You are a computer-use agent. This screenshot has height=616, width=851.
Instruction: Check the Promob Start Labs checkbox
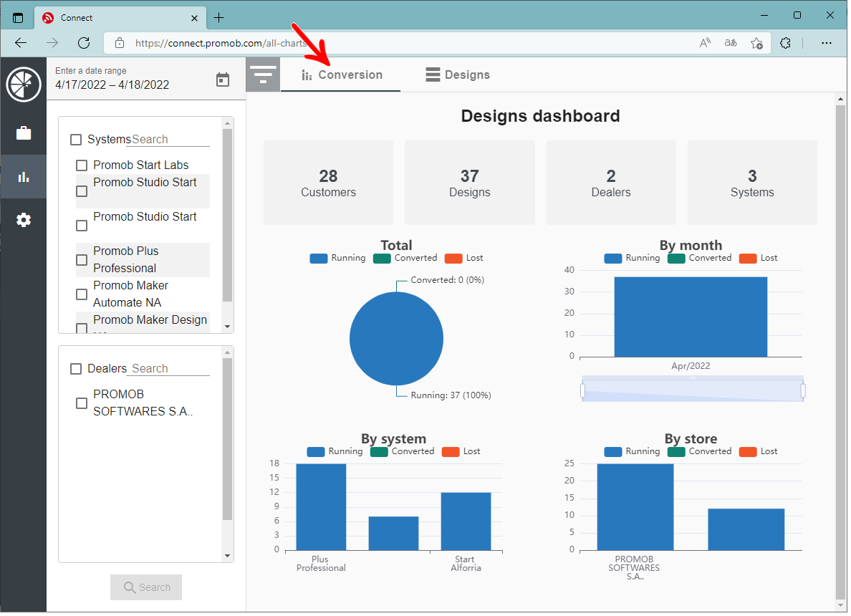tap(82, 165)
